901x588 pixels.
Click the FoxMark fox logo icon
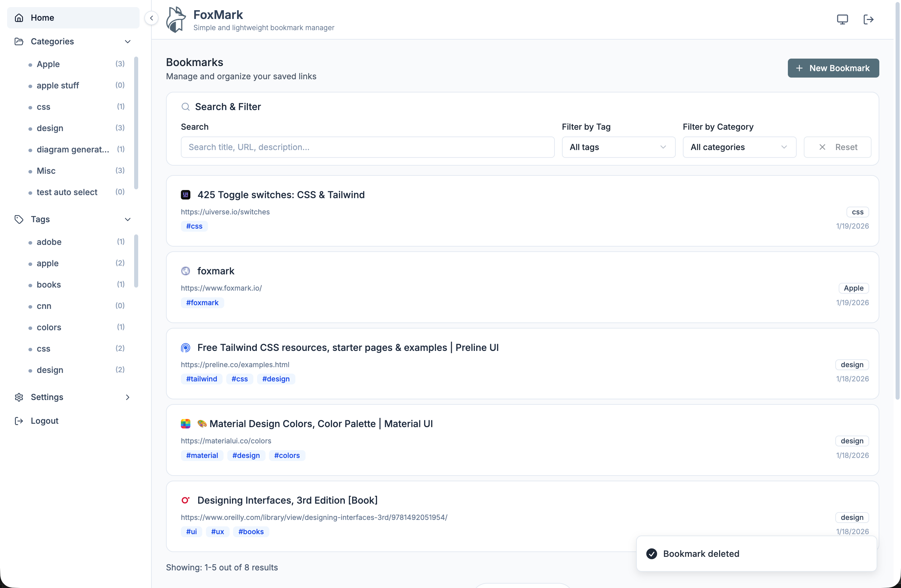pos(176,19)
